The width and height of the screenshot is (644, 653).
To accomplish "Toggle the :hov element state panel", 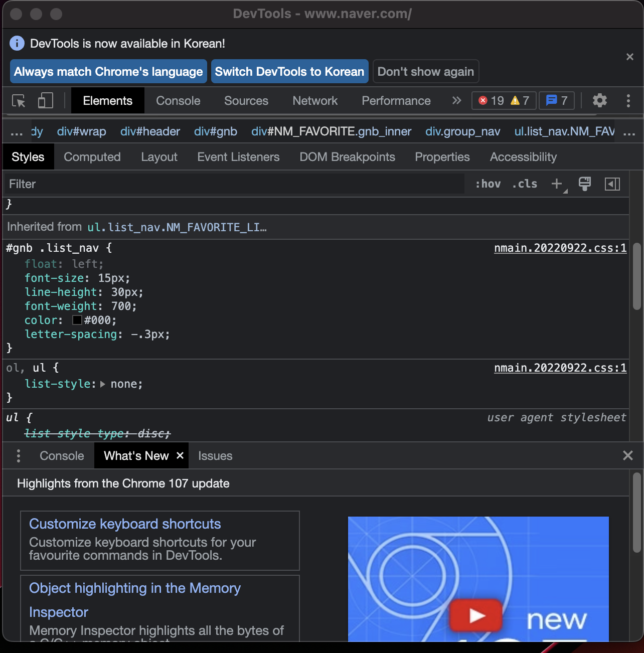I will 488,184.
